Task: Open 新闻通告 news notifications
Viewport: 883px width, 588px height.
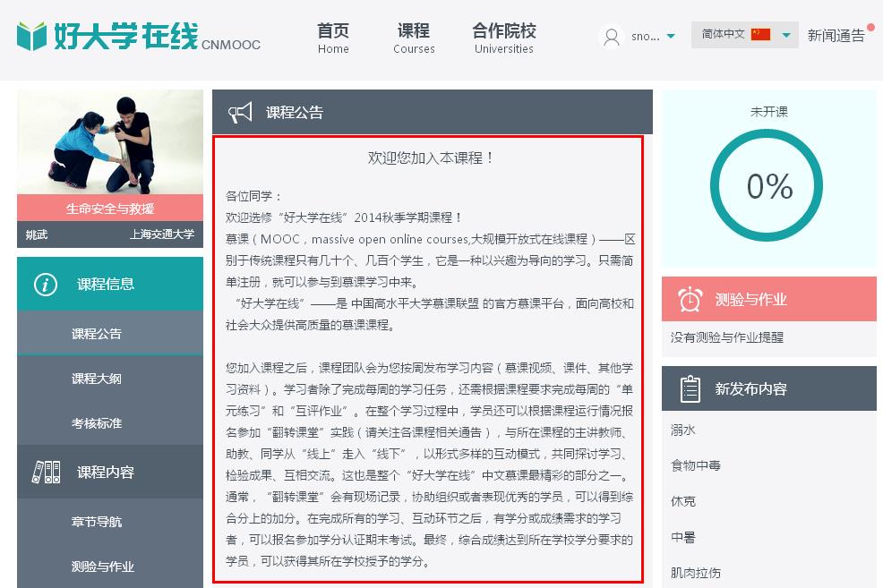Action: pos(836,36)
